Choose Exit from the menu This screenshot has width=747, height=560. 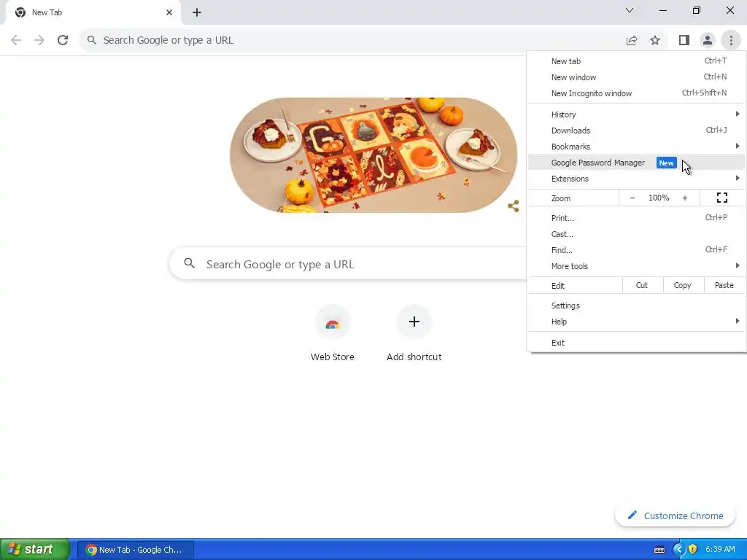click(636, 343)
